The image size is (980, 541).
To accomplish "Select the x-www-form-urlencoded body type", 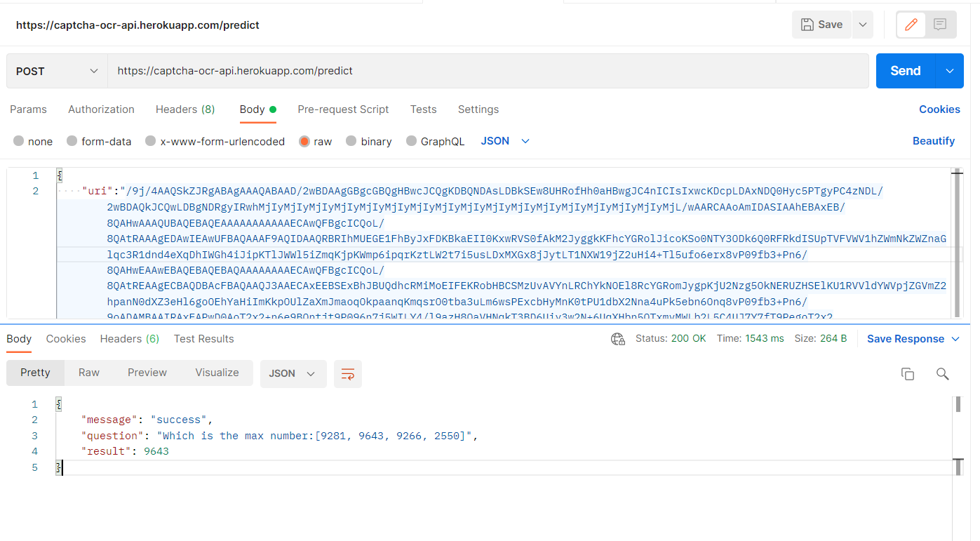I will tap(215, 141).
